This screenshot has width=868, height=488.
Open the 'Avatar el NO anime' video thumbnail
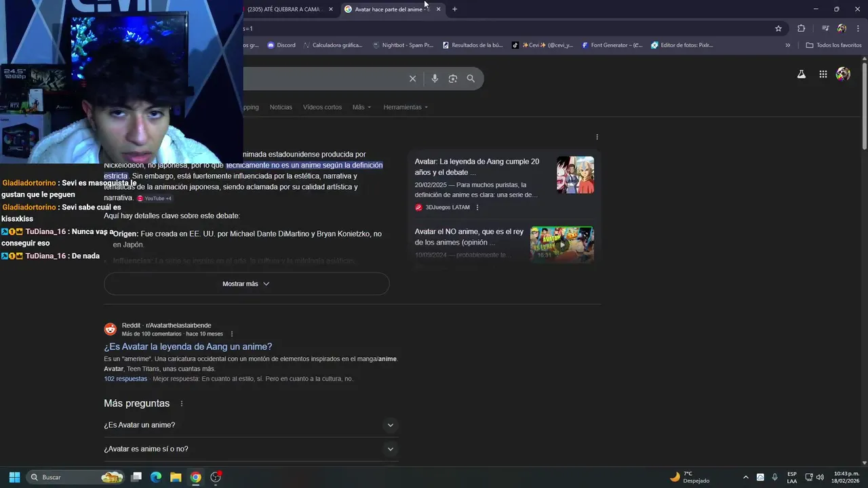pos(562,244)
